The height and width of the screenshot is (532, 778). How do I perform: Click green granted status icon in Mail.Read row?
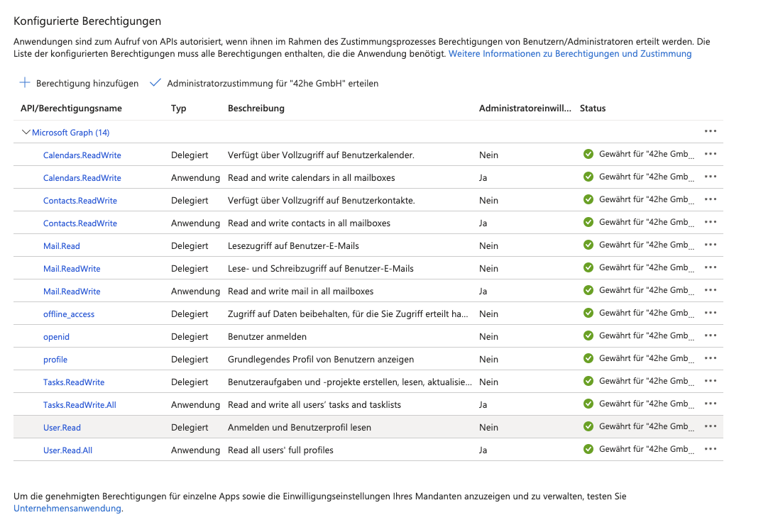tap(588, 245)
